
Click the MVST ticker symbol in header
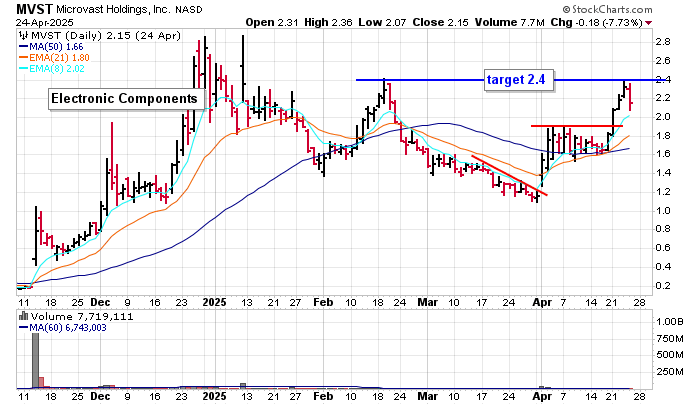pos(34,9)
